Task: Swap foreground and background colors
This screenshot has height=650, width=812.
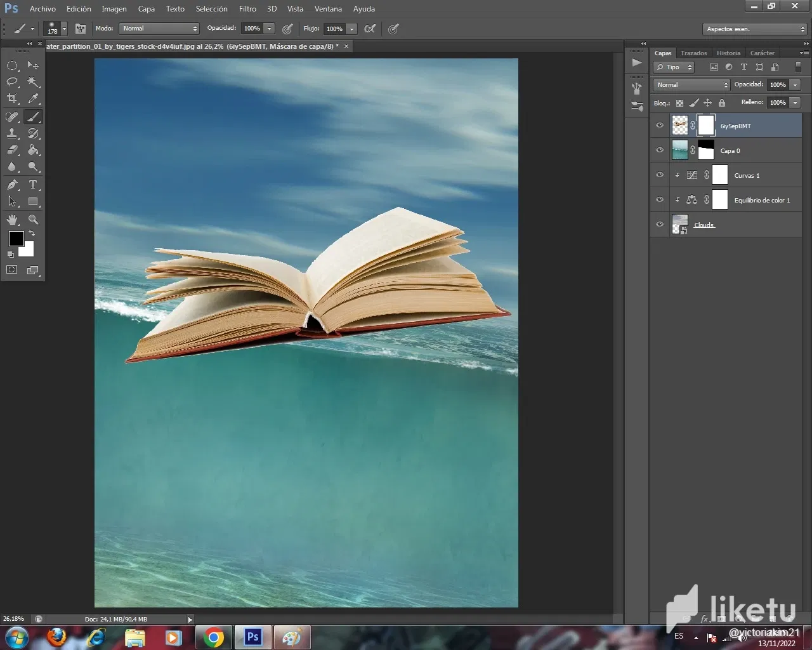Action: pos(32,233)
